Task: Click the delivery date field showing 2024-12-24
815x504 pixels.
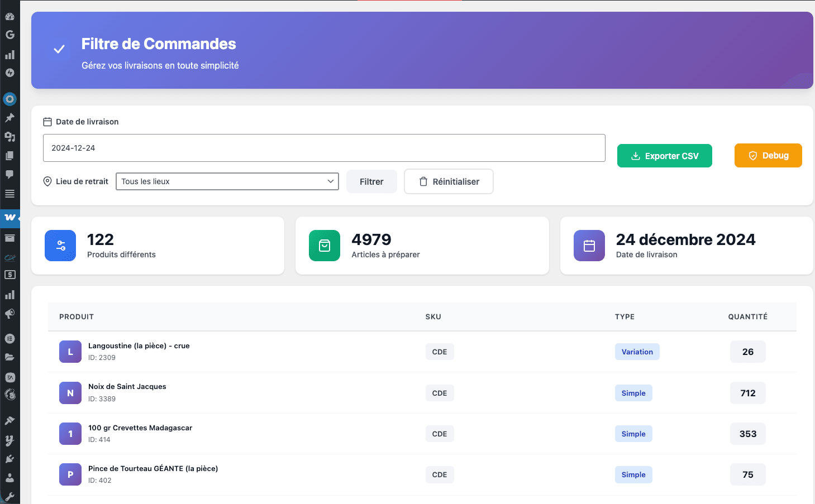Action: [324, 148]
